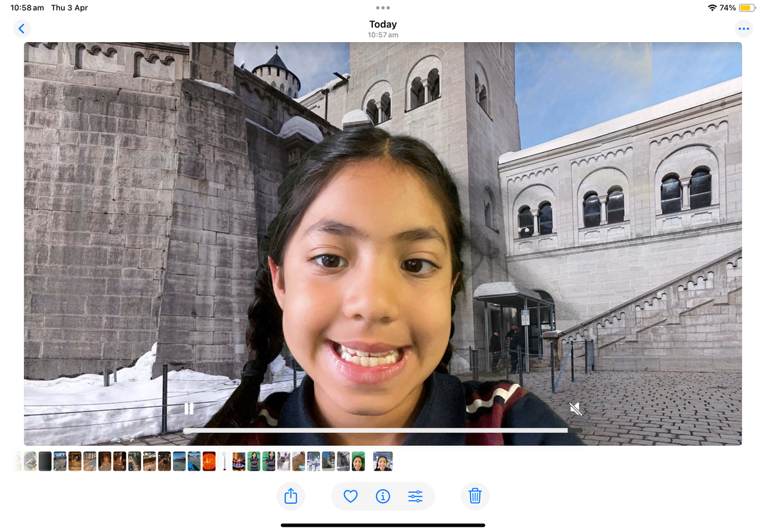This screenshot has height=532, width=766.
Task: Tap the battery indicator icon
Action: (x=747, y=8)
